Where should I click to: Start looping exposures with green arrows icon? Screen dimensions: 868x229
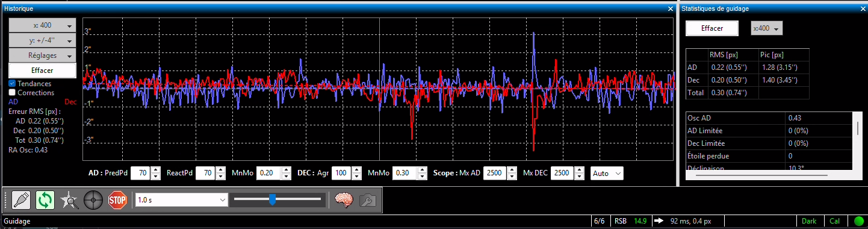tap(45, 199)
